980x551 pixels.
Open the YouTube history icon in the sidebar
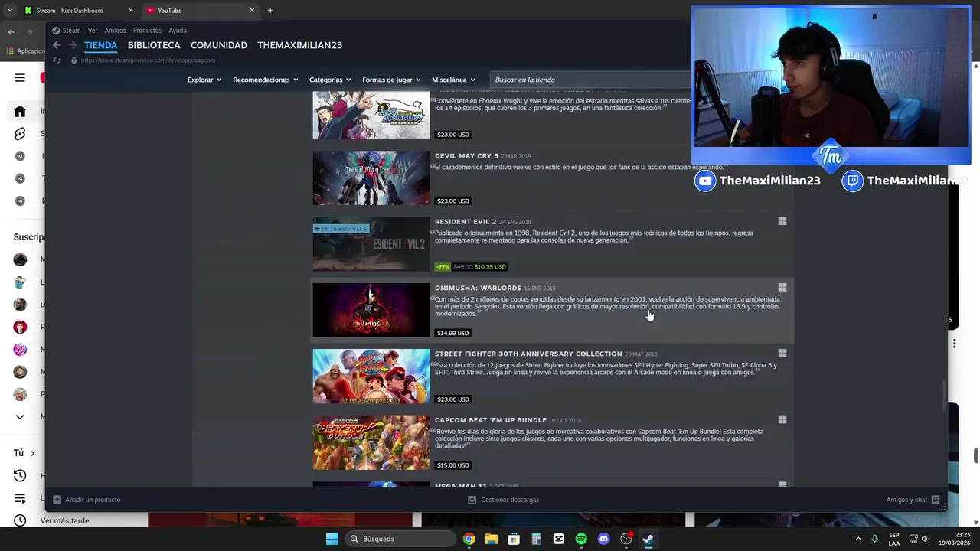[x=20, y=476]
